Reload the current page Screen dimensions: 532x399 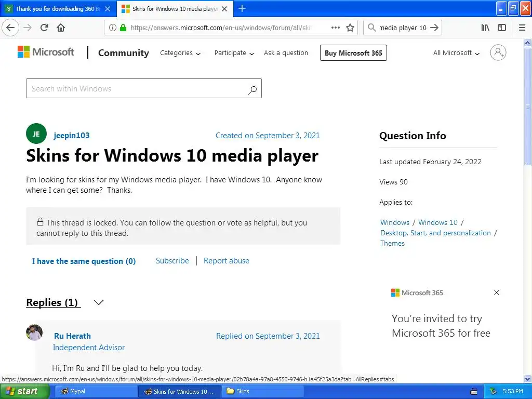44,28
